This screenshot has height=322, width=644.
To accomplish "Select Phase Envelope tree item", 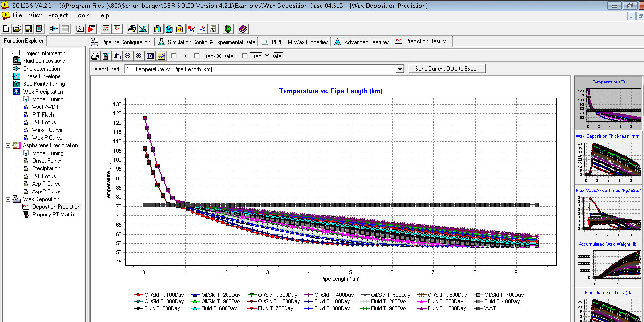I will point(42,76).
